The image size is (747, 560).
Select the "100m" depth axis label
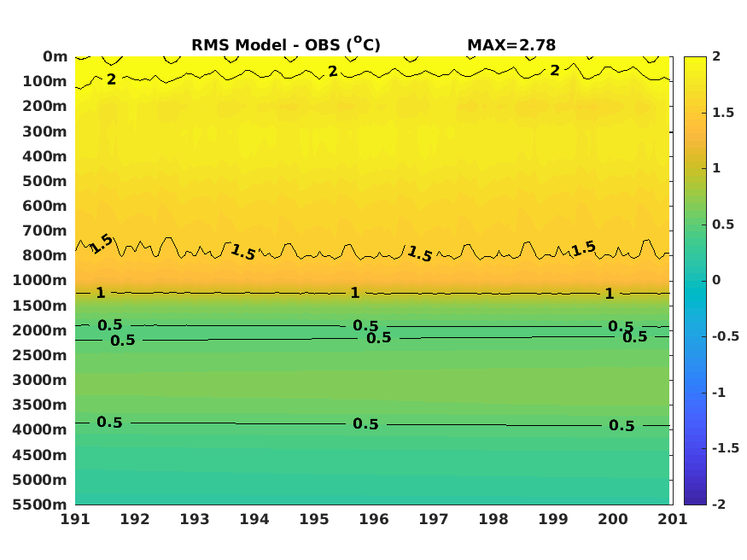44,81
